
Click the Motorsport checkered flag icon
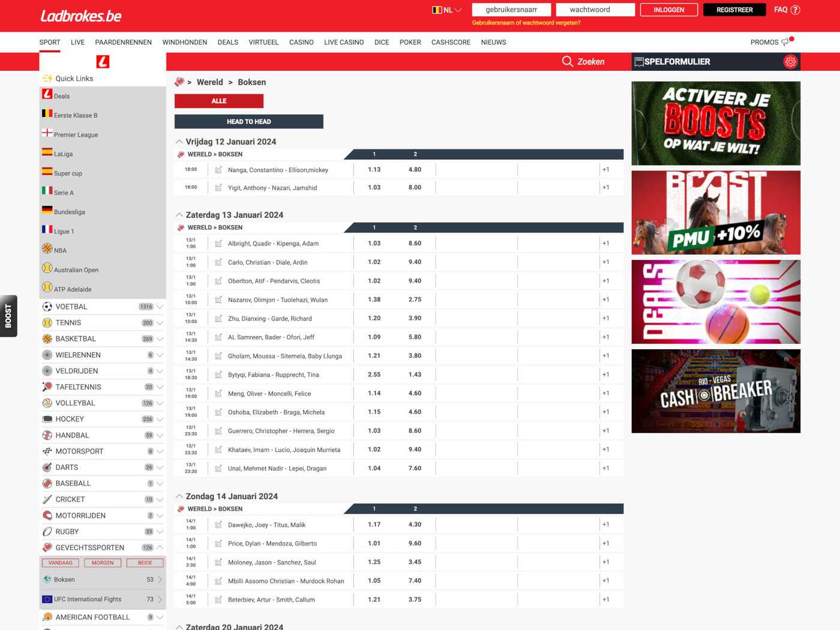tap(47, 451)
